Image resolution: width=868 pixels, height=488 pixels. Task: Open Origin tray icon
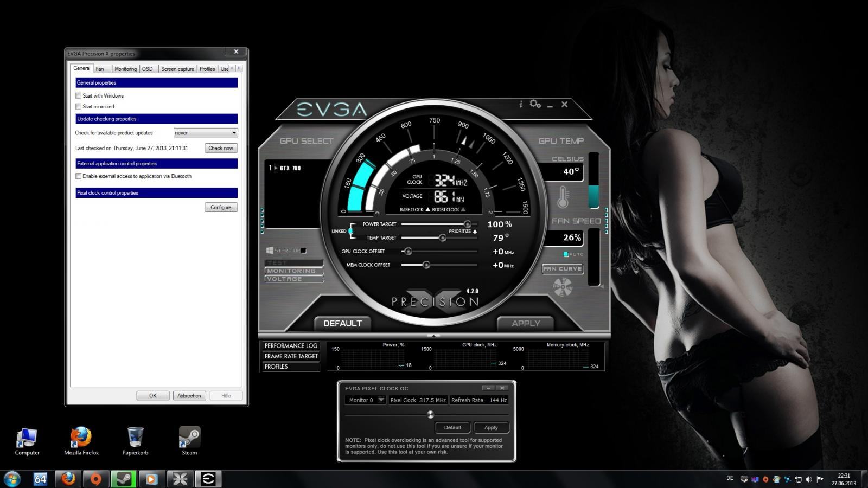pyautogui.click(x=765, y=479)
